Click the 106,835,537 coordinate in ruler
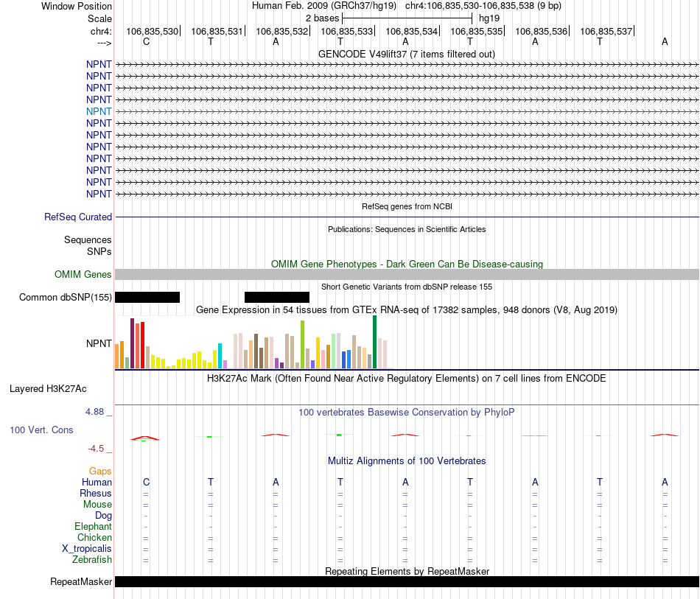 point(606,31)
